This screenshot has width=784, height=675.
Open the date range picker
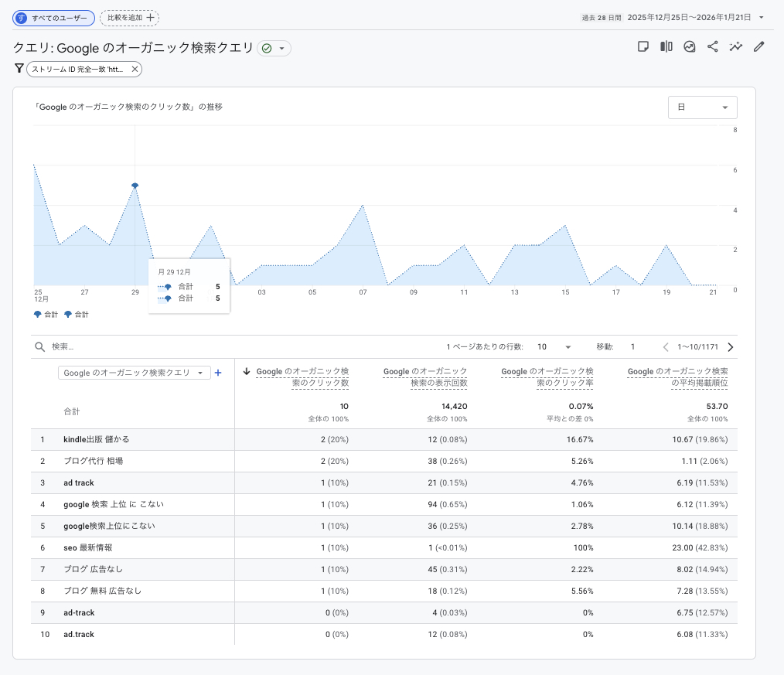(696, 17)
